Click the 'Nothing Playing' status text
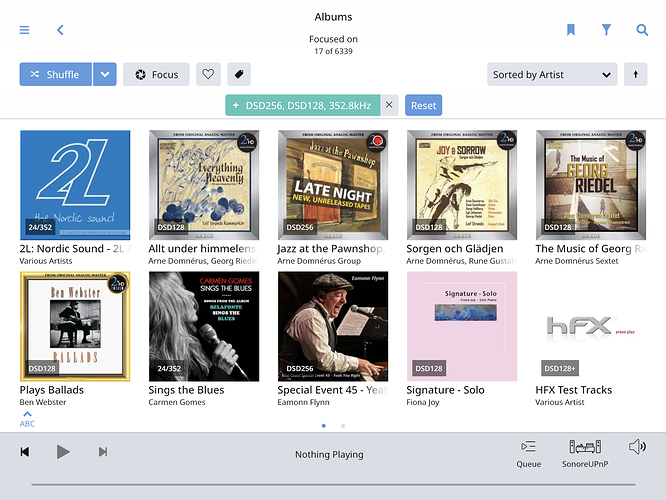This screenshot has width=666, height=500. (x=329, y=455)
